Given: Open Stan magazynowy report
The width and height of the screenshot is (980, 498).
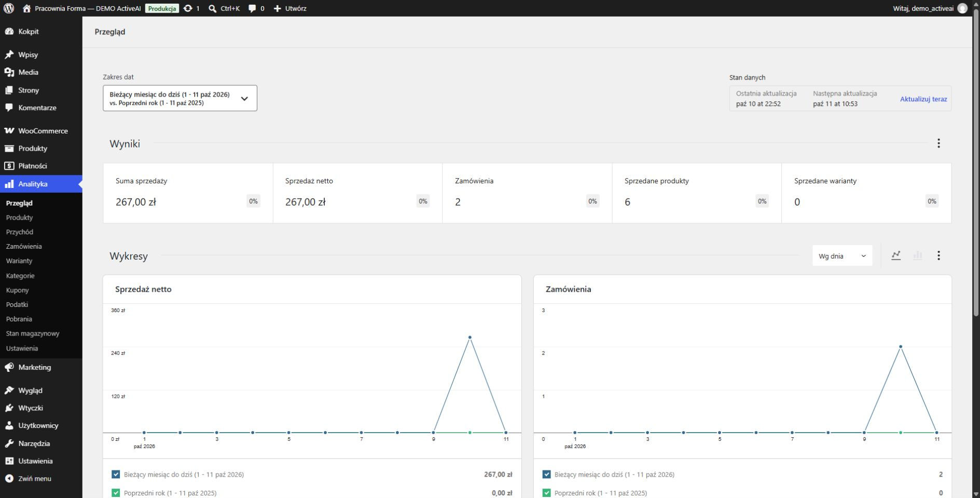Looking at the screenshot, I should click(33, 334).
